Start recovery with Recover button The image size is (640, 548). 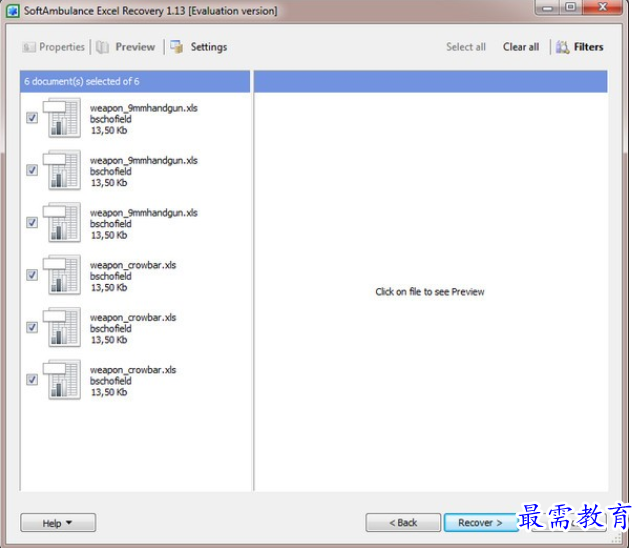pos(480,523)
